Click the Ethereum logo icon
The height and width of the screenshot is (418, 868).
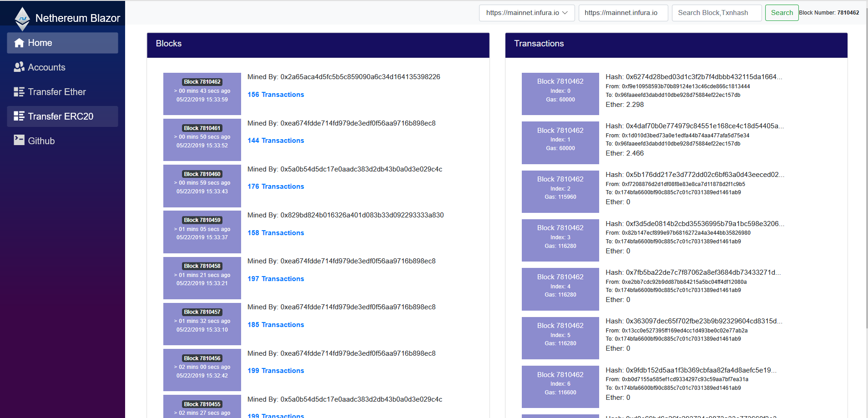22,19
